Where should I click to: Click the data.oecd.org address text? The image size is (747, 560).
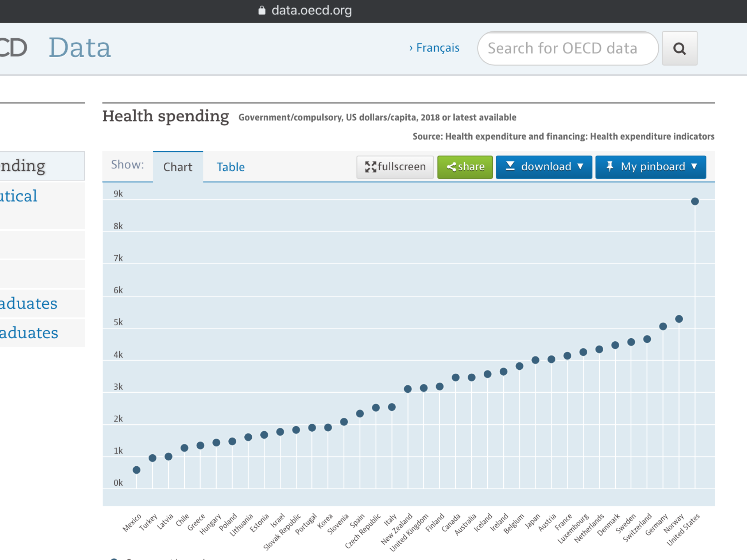coord(311,10)
